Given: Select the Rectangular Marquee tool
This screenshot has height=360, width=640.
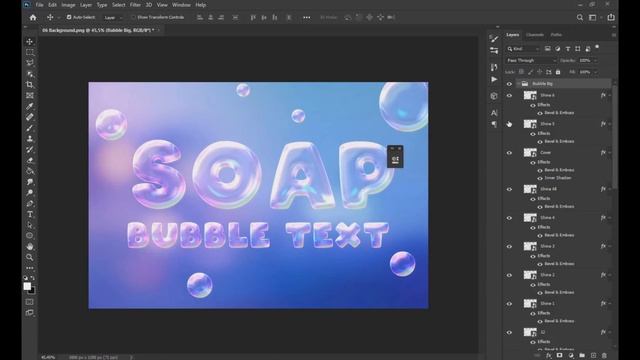Looking at the screenshot, I should pos(30,52).
